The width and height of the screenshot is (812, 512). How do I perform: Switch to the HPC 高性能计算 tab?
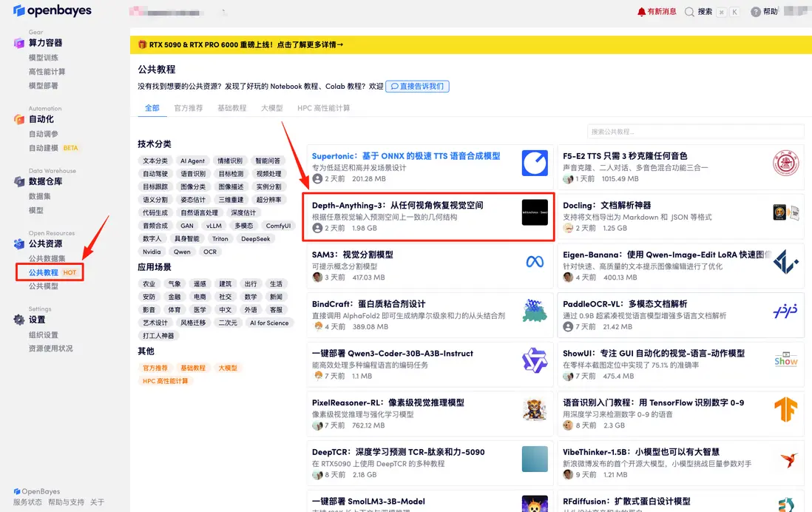[324, 108]
